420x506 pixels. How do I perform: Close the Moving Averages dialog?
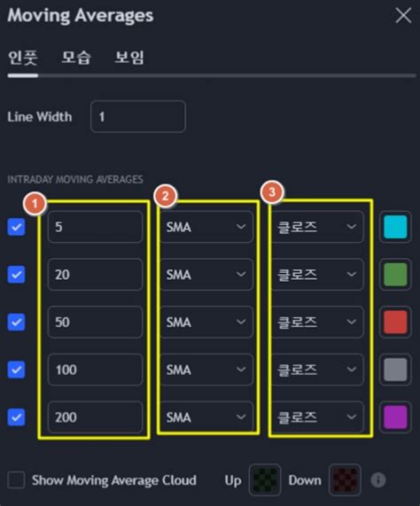[x=403, y=15]
